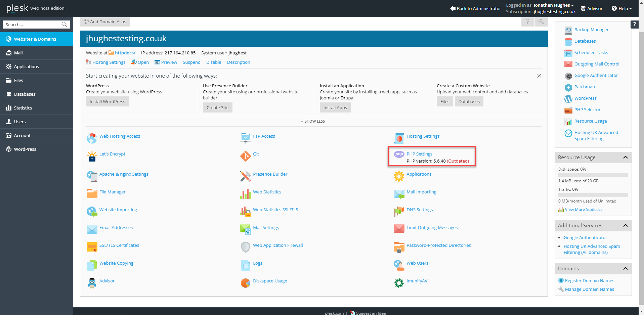
Task: Open Backup Manager in right panel
Action: (591, 30)
